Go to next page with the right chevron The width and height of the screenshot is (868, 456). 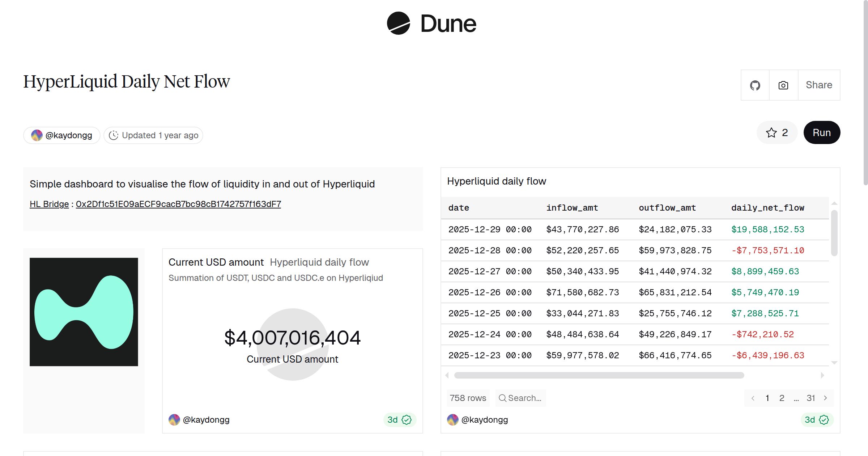tap(826, 398)
